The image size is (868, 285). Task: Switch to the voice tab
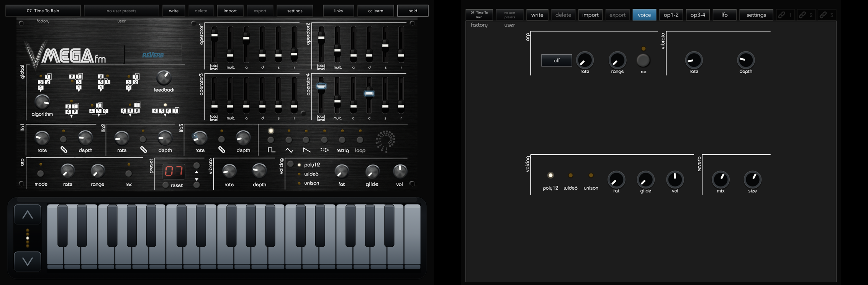point(644,15)
